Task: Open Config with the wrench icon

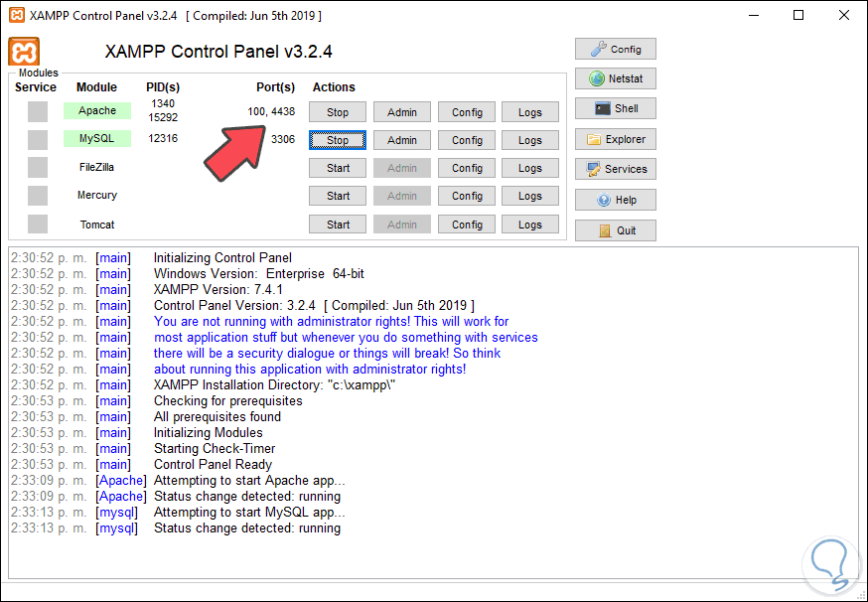Action: pyautogui.click(x=616, y=49)
